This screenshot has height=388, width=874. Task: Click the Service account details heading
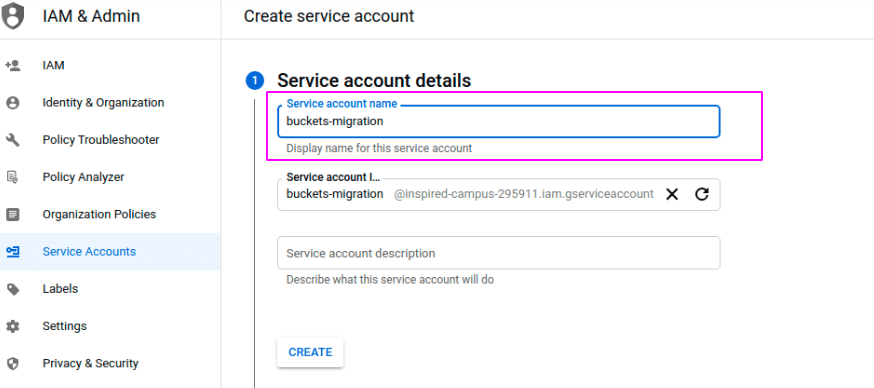coord(374,81)
